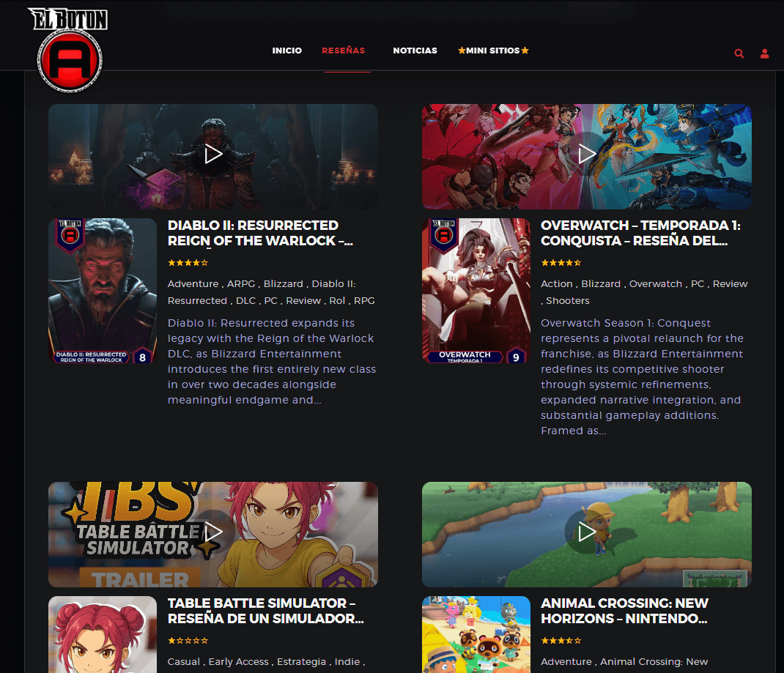Viewport: 784px width, 673px height.
Task: Play the Table Battle Simulator trailer
Action: pos(213,532)
